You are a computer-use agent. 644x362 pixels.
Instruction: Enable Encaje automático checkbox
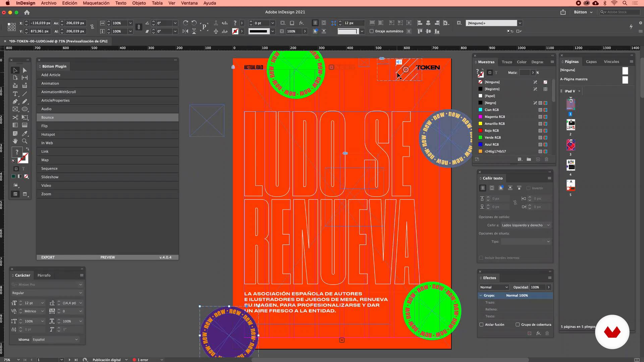coord(372,31)
